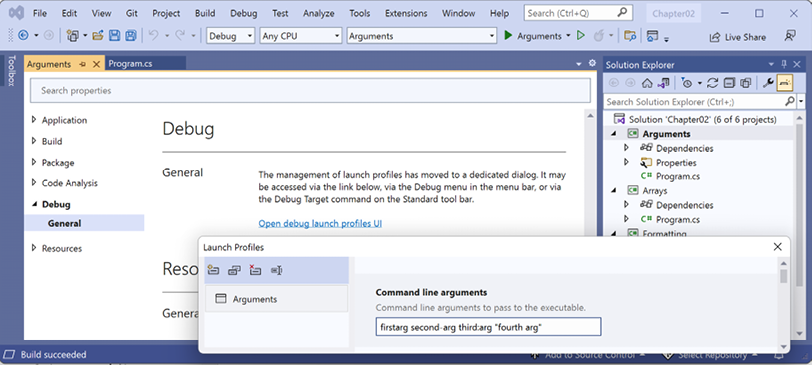The image size is (812, 365).
Task: Expand the Build properties section
Action: click(34, 141)
